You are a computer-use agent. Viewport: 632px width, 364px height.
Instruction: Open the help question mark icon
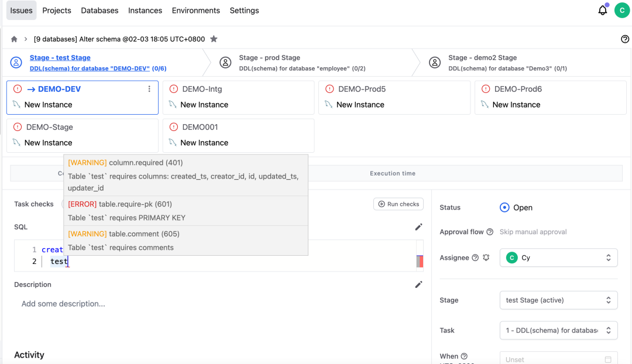[x=624, y=39]
